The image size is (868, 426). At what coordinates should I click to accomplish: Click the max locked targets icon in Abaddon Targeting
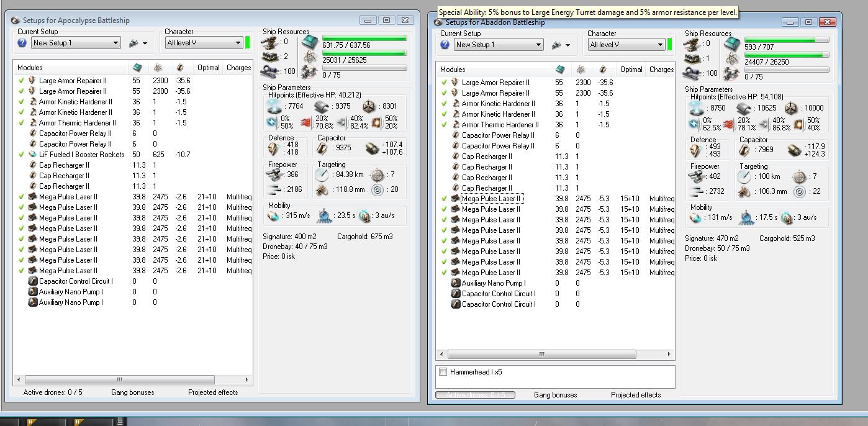pos(800,176)
